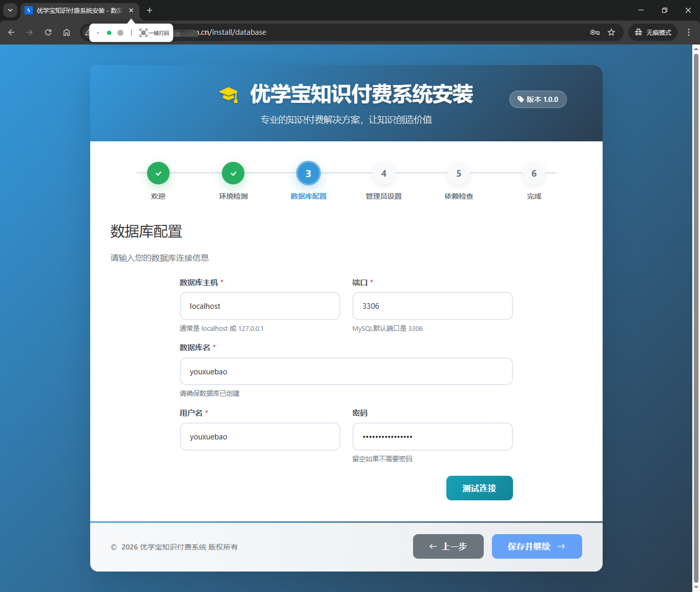
Task: Click the bookmark star icon
Action: [611, 32]
